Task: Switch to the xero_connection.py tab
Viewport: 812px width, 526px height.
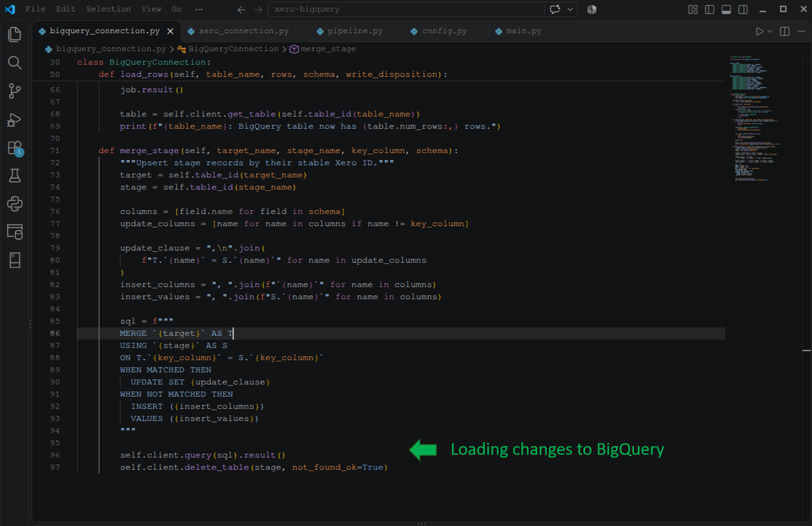Action: coord(244,31)
